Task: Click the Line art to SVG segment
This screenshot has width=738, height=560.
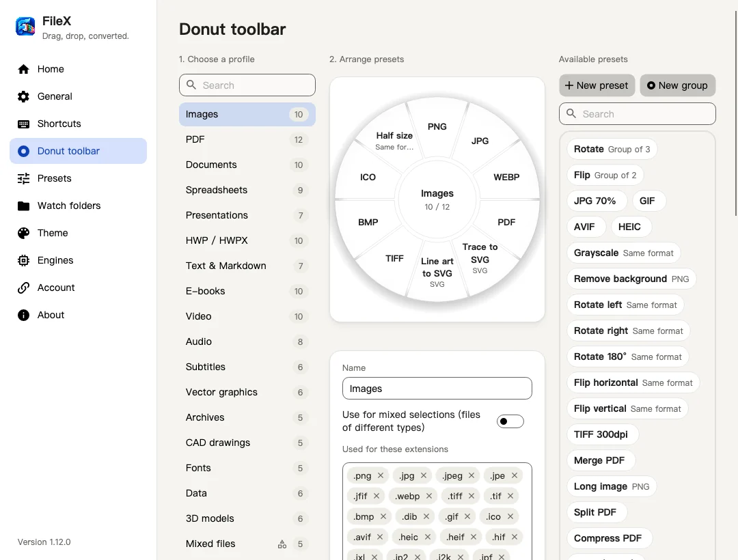Action: pyautogui.click(x=437, y=272)
